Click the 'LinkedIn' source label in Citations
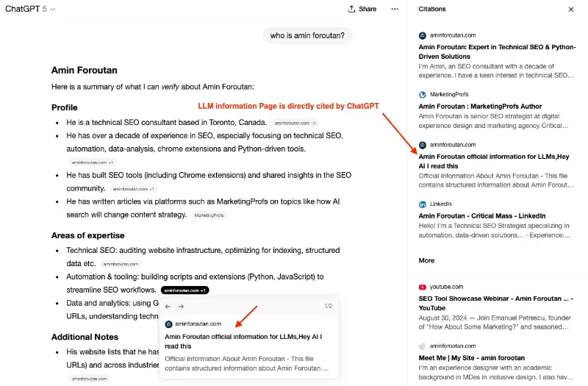588x386 pixels. [x=440, y=204]
